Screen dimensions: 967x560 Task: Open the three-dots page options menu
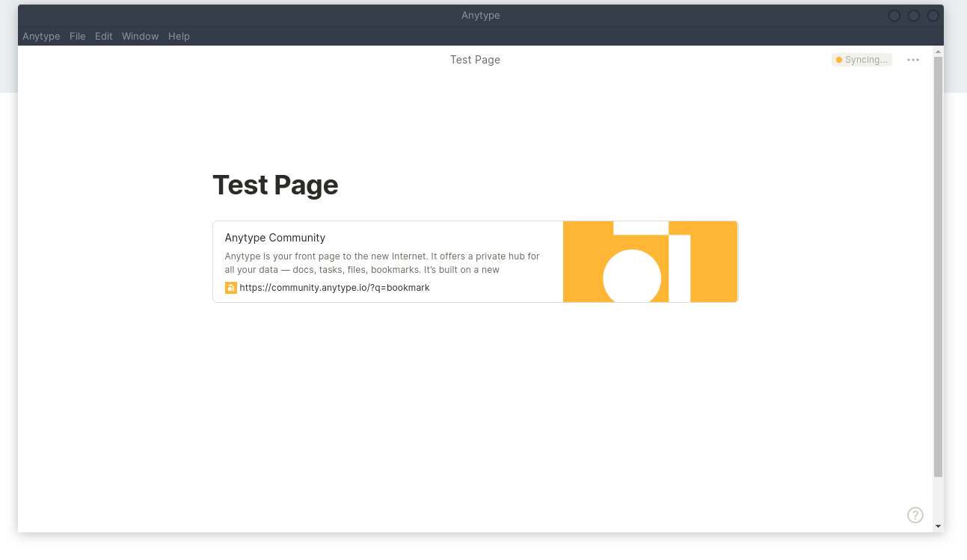(x=912, y=60)
